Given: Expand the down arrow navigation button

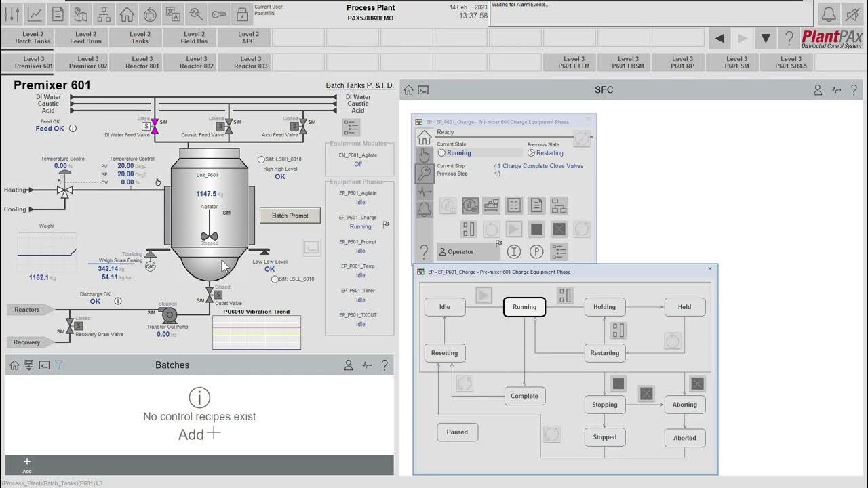Looking at the screenshot, I should click(x=766, y=39).
